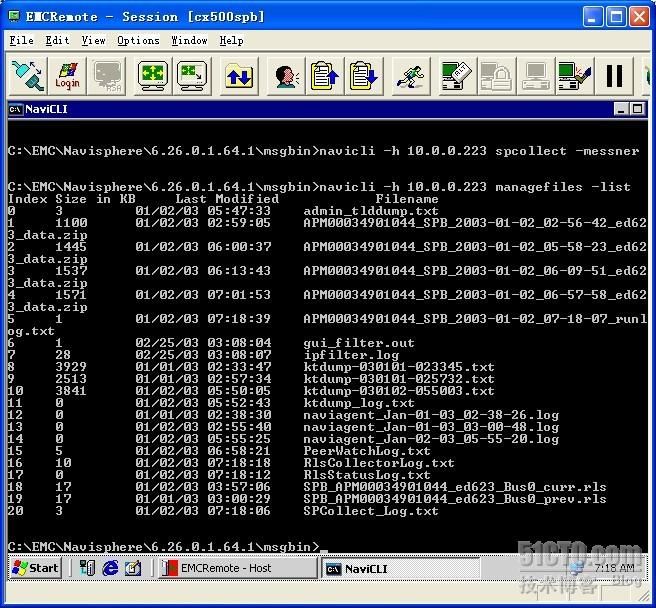The height and width of the screenshot is (608, 656).
Task: Click the full screen arrows monitor icon
Action: (x=153, y=76)
